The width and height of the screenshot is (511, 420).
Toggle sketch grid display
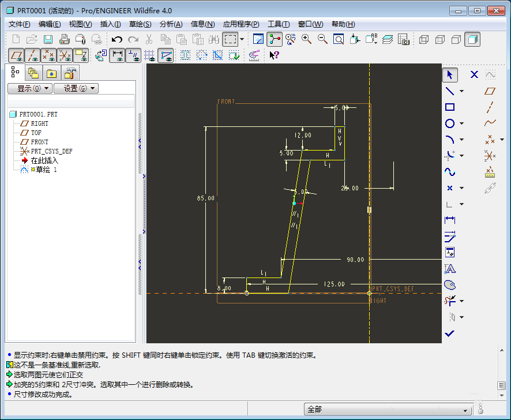tap(149, 55)
